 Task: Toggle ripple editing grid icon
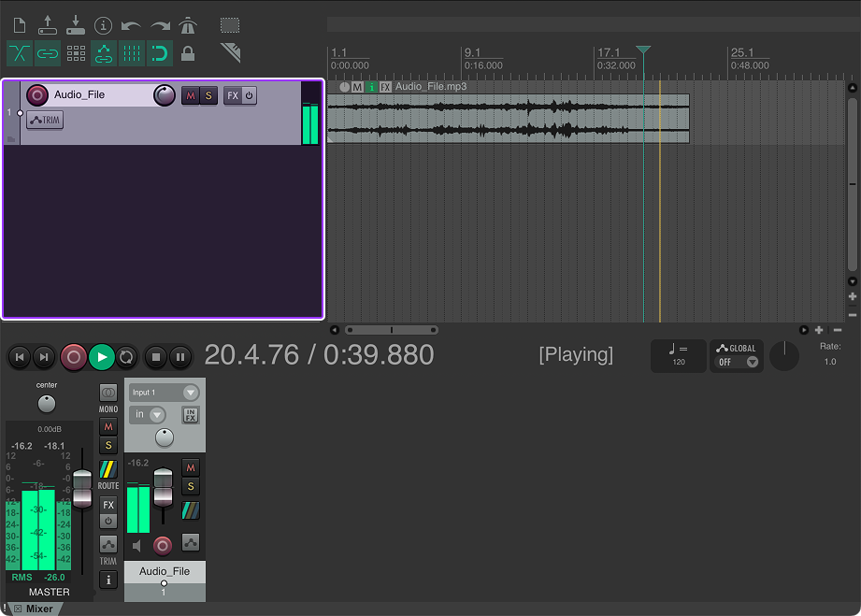(76, 53)
